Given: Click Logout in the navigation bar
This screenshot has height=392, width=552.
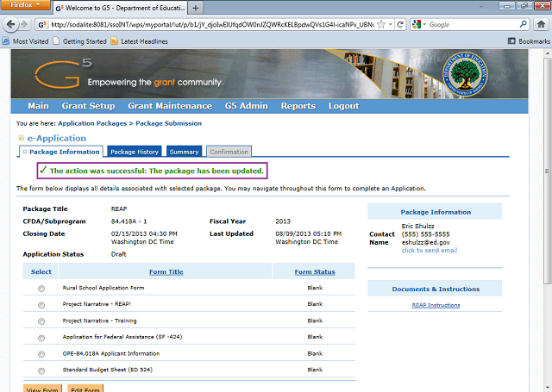Looking at the screenshot, I should click(x=343, y=106).
